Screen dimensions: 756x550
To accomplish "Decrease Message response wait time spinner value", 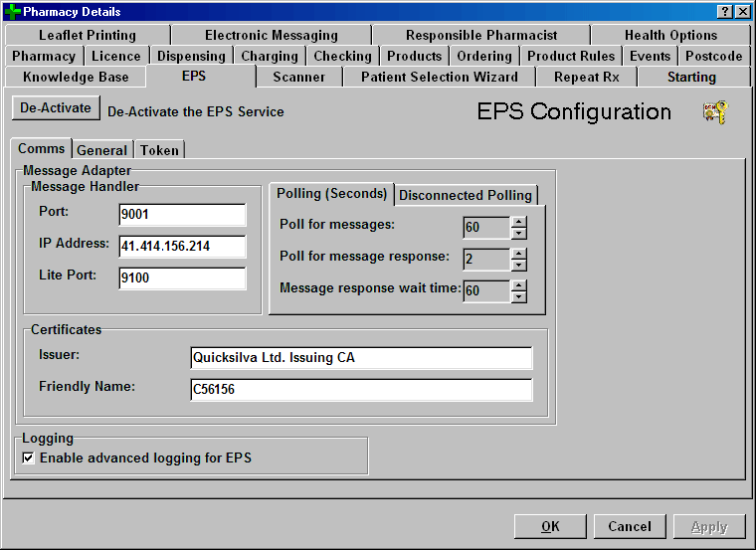I will point(518,297).
